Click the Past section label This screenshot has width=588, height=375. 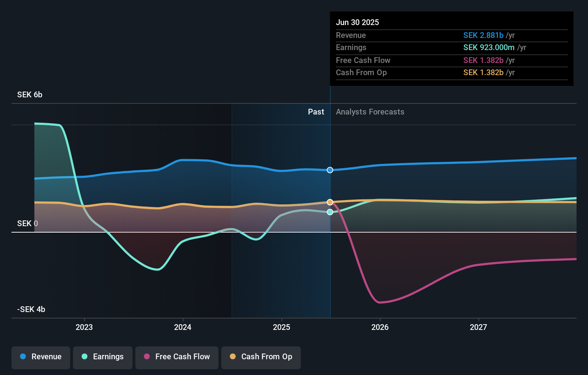[316, 112]
